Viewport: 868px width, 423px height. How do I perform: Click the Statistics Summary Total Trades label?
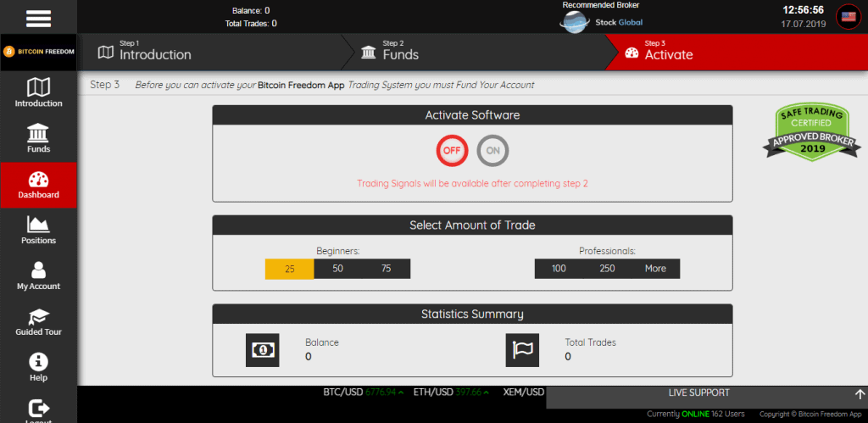[x=590, y=342]
